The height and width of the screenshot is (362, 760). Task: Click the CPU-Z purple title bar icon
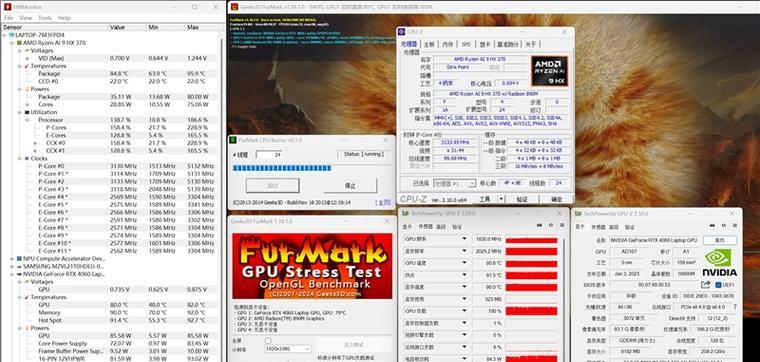click(x=401, y=32)
